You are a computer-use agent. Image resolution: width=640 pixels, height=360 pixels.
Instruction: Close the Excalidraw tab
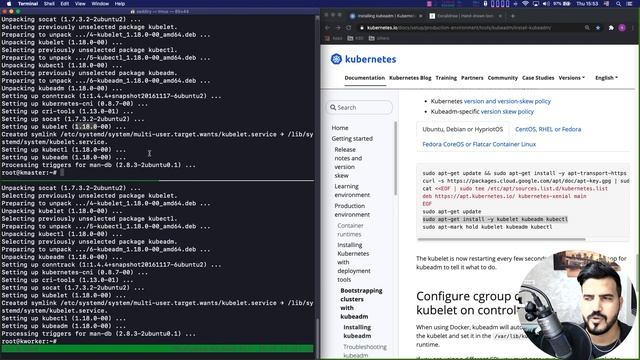point(501,16)
